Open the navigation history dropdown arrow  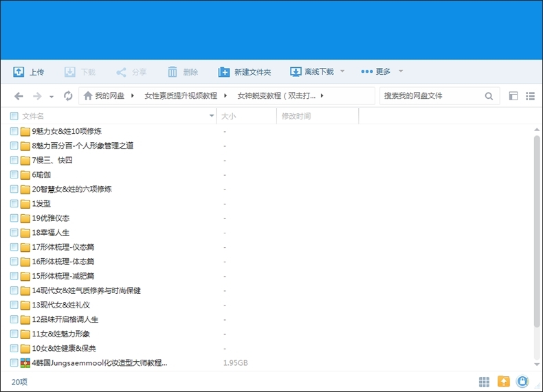point(52,97)
